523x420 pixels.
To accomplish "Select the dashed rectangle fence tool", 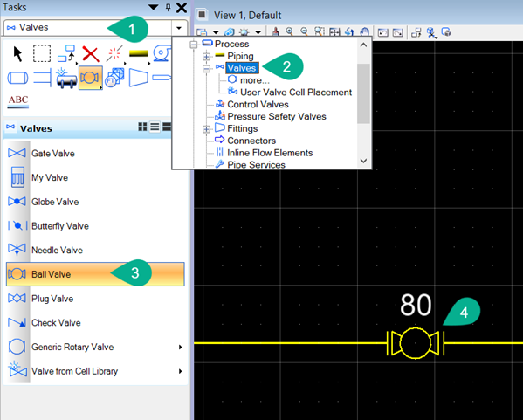I will pos(42,54).
